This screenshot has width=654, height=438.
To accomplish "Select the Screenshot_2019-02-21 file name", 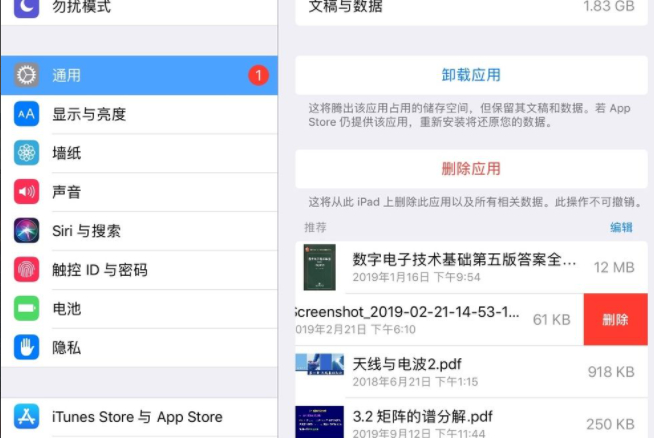I will coord(407,312).
